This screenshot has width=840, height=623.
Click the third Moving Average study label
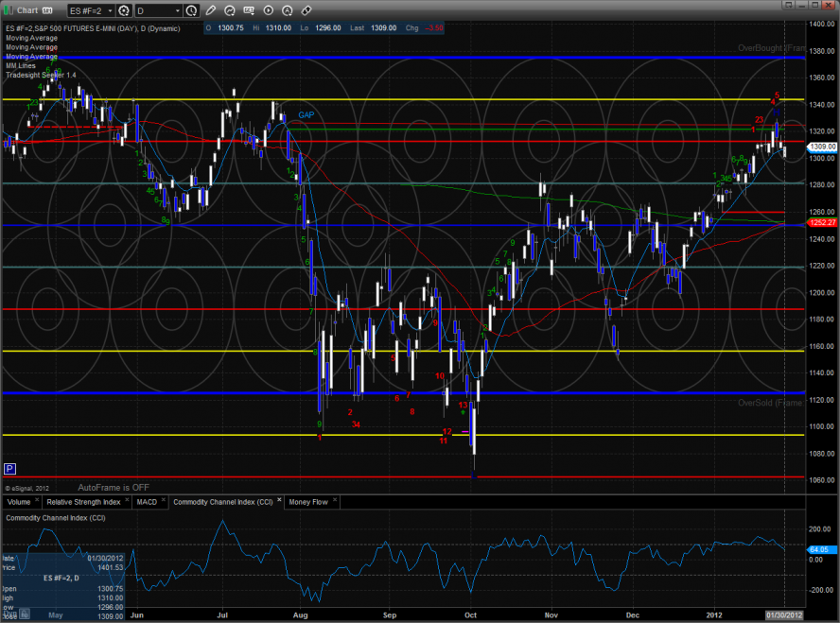point(31,56)
